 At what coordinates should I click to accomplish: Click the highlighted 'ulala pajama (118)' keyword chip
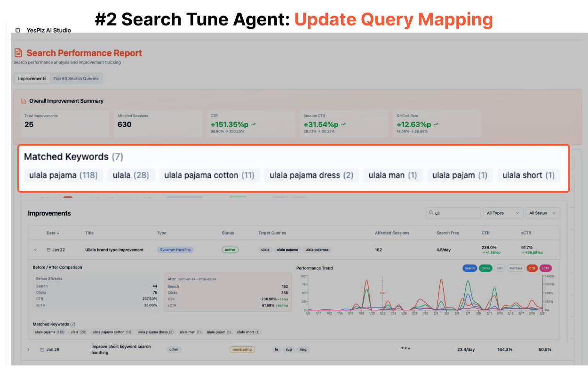coord(63,176)
